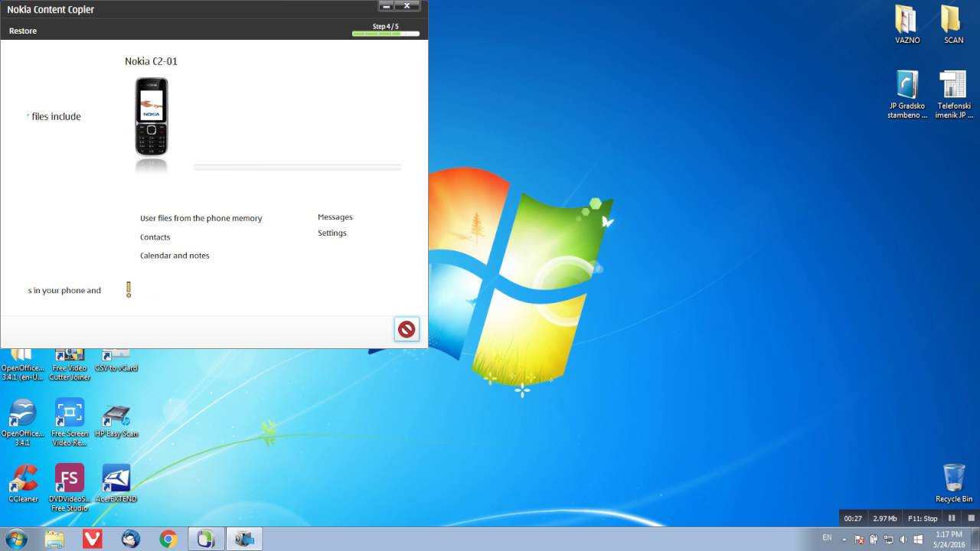The height and width of the screenshot is (551, 980).
Task: Open Thunderbird from the taskbar
Action: pos(131,539)
